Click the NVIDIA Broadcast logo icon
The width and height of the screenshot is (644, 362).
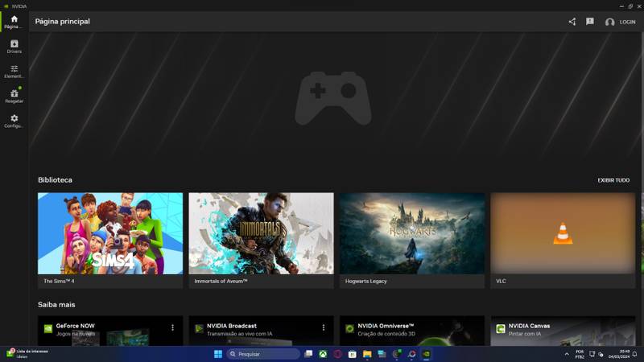pyautogui.click(x=199, y=329)
